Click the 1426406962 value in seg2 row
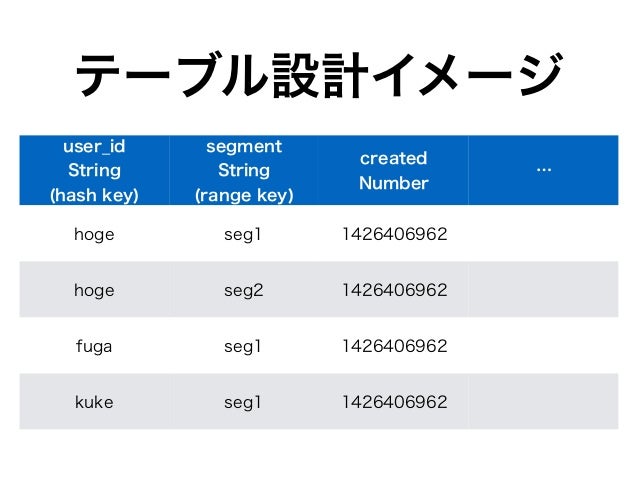638x479 pixels. click(x=394, y=291)
